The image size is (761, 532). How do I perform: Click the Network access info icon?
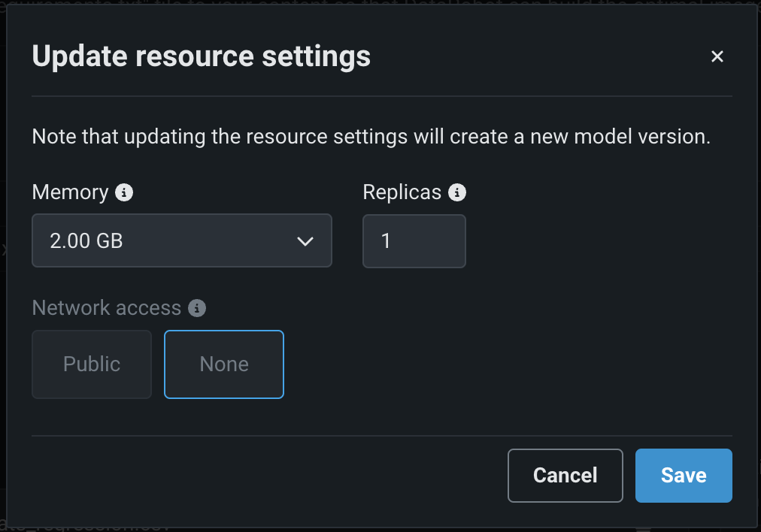pos(197,308)
